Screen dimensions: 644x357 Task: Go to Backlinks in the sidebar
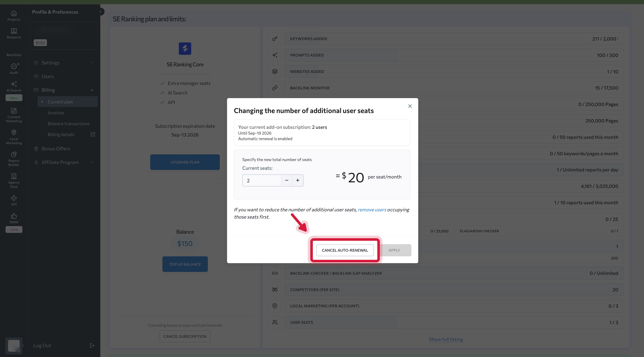point(14,55)
